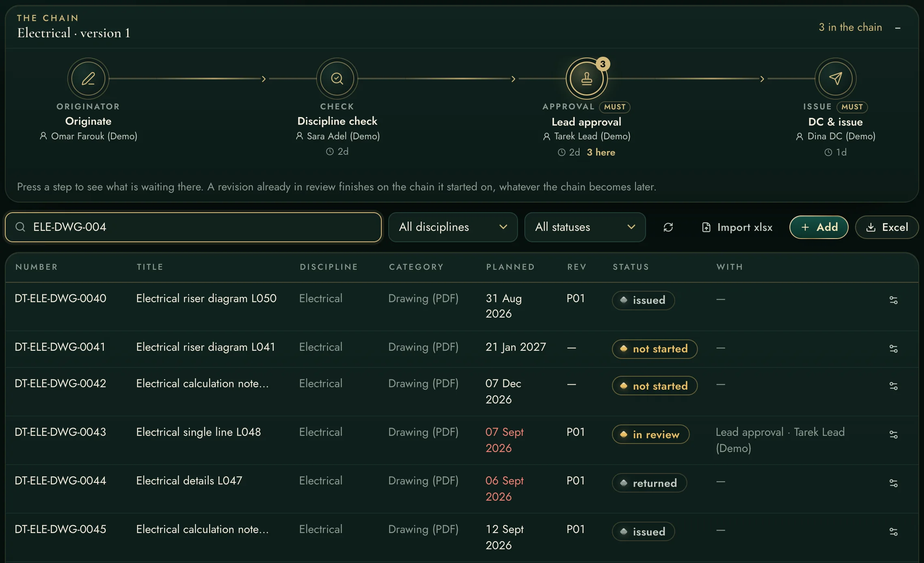Click Sara Adel (Demo) checker name
The image size is (924, 563).
343,136
